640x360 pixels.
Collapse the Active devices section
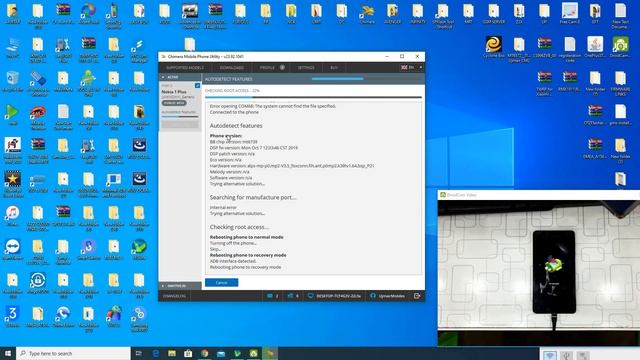(180, 77)
